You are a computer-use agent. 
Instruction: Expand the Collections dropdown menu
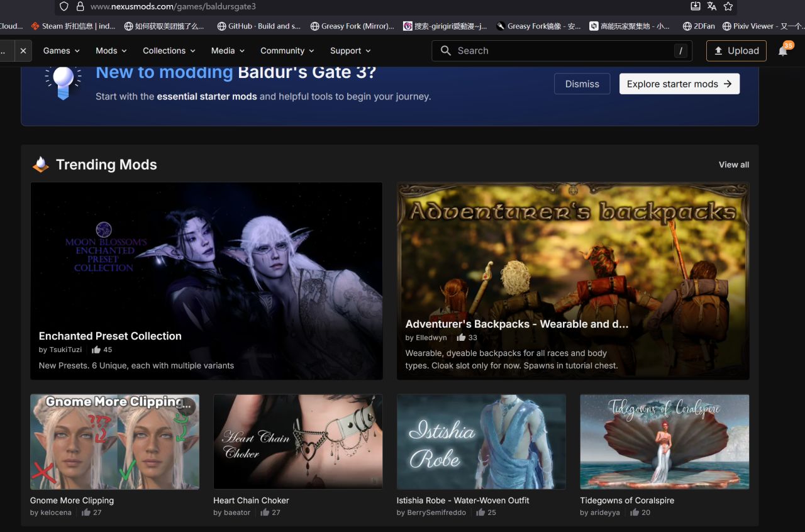tap(169, 51)
